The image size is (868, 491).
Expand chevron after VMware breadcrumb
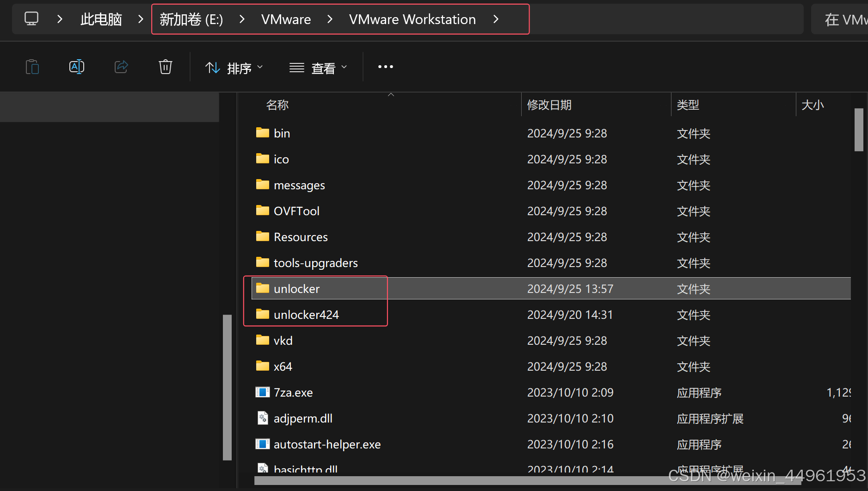click(330, 19)
